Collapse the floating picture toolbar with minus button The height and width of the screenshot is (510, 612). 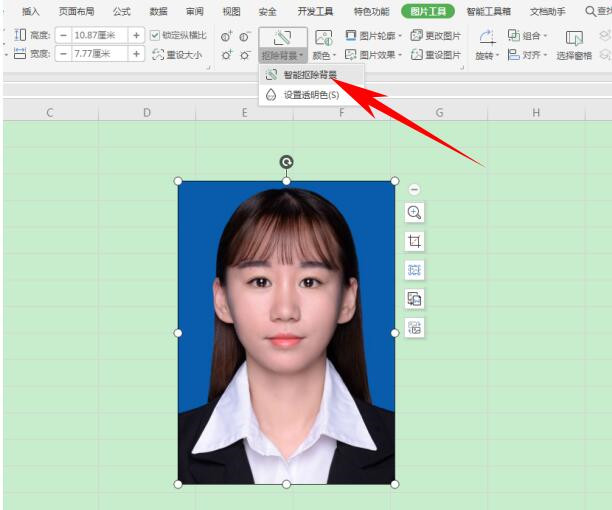pos(414,189)
